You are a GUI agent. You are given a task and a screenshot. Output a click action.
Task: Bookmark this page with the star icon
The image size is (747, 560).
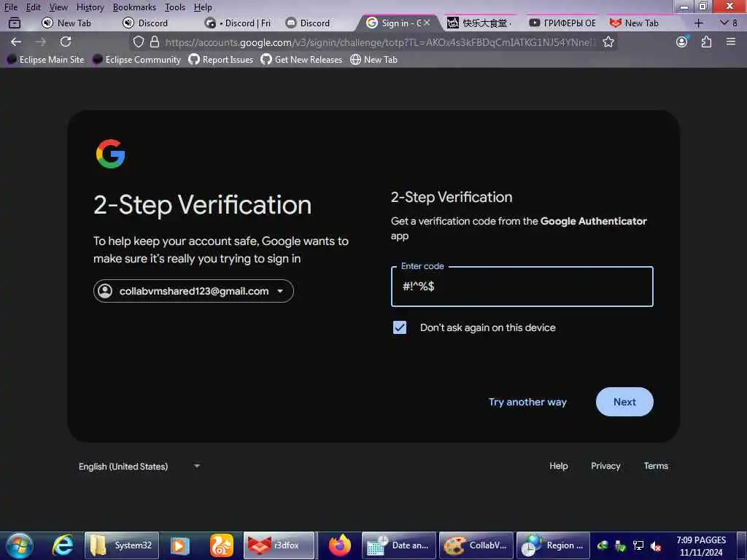coord(608,42)
